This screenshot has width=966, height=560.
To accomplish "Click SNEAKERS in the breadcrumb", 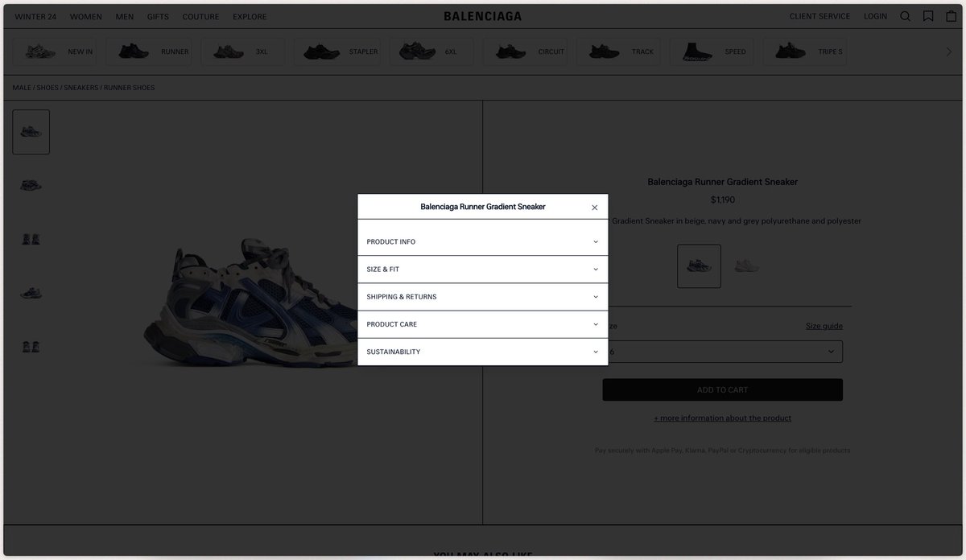I will (x=80, y=88).
